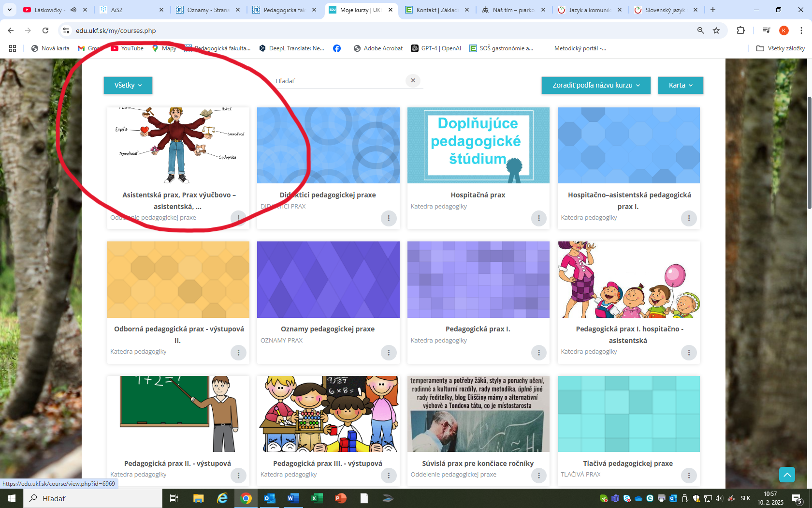The image size is (812, 508).
Task: Open Outlook from the taskbar
Action: coord(269,498)
